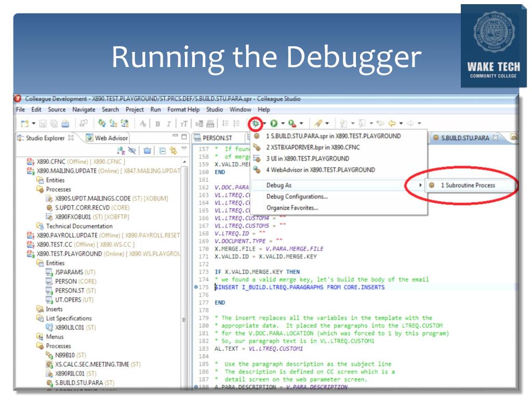The height and width of the screenshot is (399, 532).
Task: Click the Italic I toolbar icon
Action: (x=169, y=124)
